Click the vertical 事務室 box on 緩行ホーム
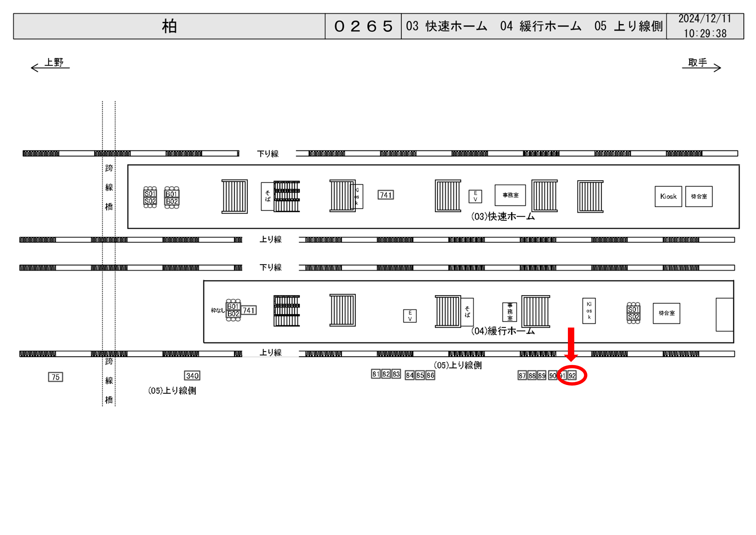This screenshot has width=756, height=535. point(510,312)
